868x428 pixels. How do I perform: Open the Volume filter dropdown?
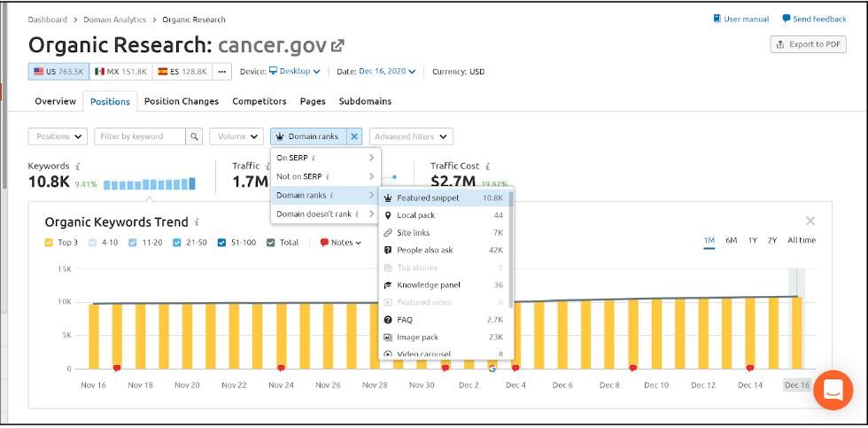[236, 136]
